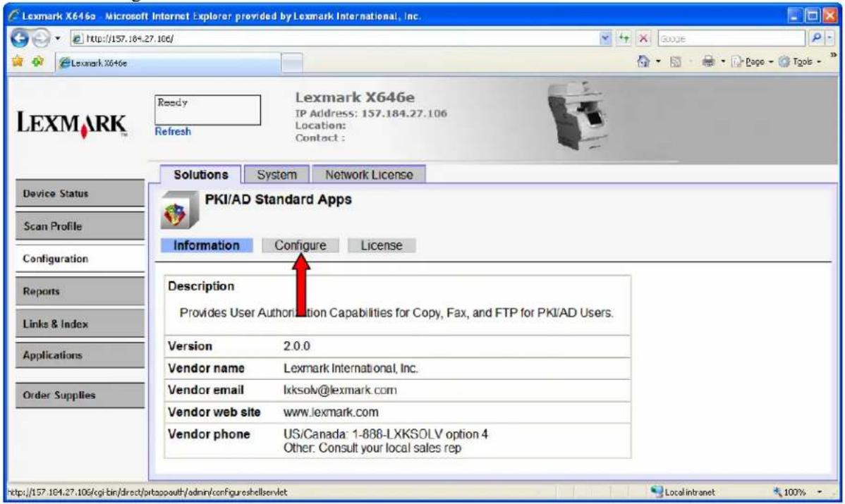
Task: Expand the address bar history dropdown
Action: coord(605,38)
